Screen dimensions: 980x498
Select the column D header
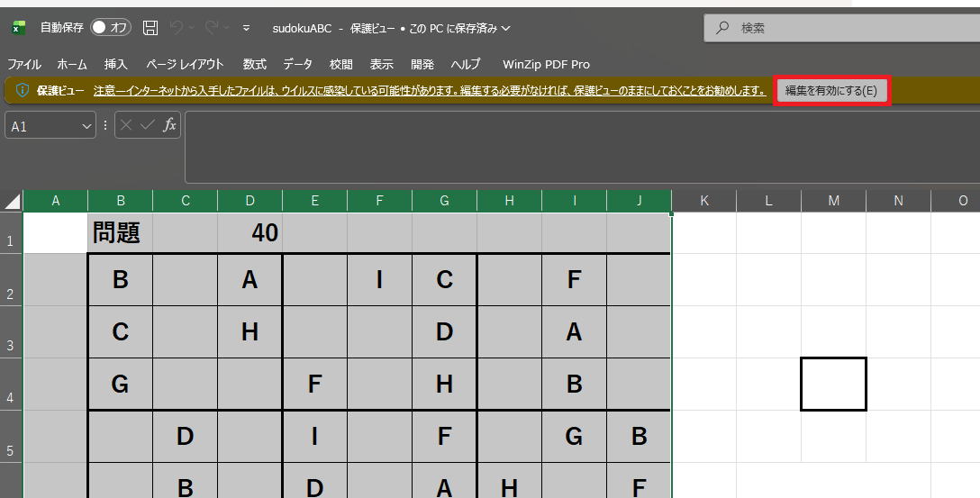pos(250,201)
